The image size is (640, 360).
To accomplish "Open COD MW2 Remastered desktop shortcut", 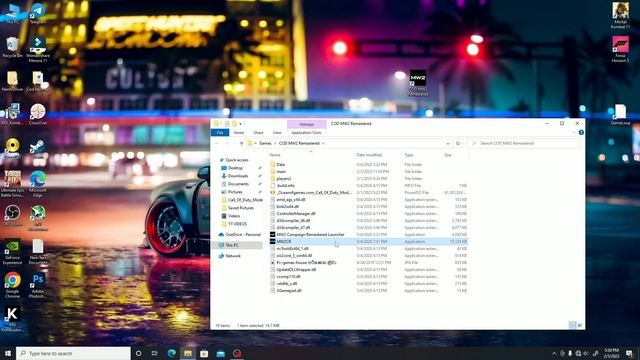I will [418, 83].
